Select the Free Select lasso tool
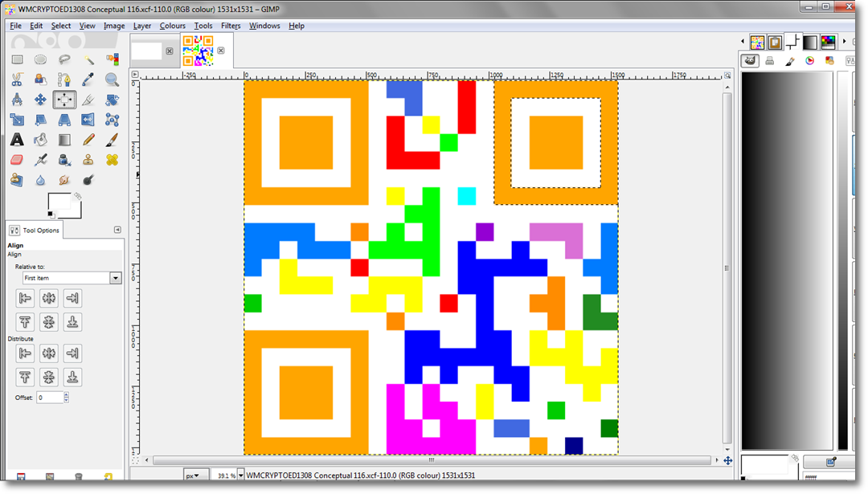Image resolution: width=868 pixels, height=494 pixels. [x=64, y=59]
